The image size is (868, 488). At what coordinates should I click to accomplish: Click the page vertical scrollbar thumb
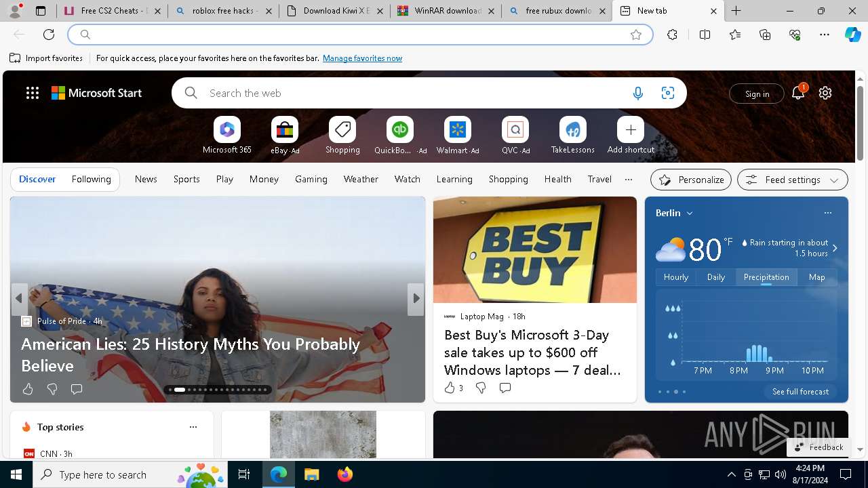coord(860,124)
